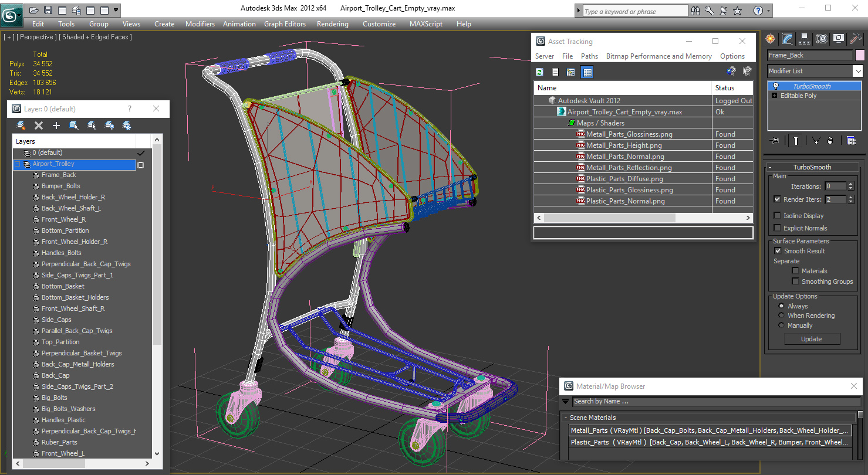Screen dimensions: 868x475
Task: Click the Open File icon in quick access toolbar
Action: 34,10
